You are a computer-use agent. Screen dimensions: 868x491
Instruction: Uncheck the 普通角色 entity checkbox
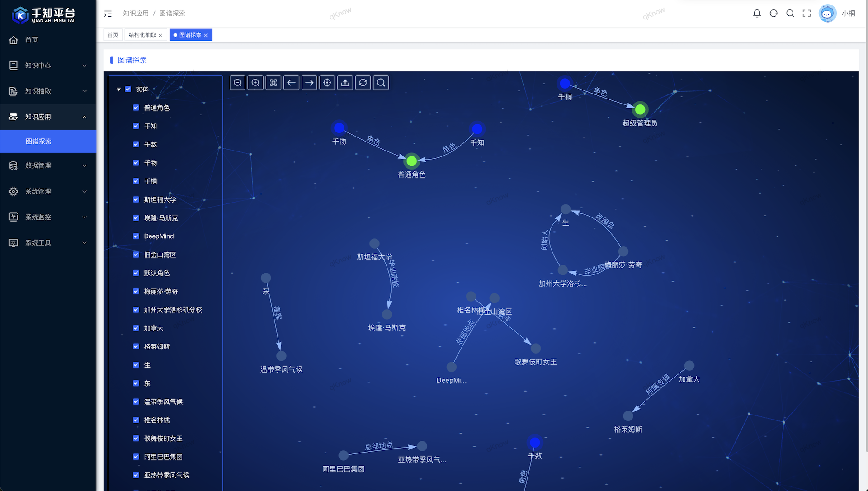tap(136, 108)
